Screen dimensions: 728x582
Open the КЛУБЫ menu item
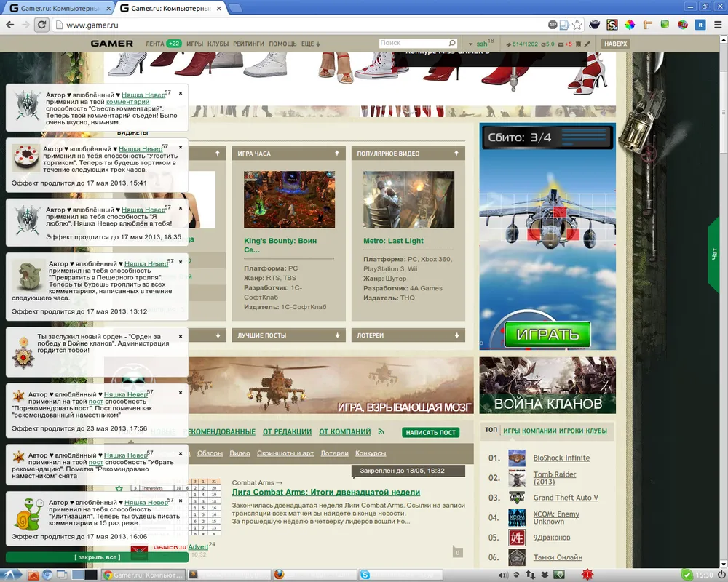[x=218, y=44]
